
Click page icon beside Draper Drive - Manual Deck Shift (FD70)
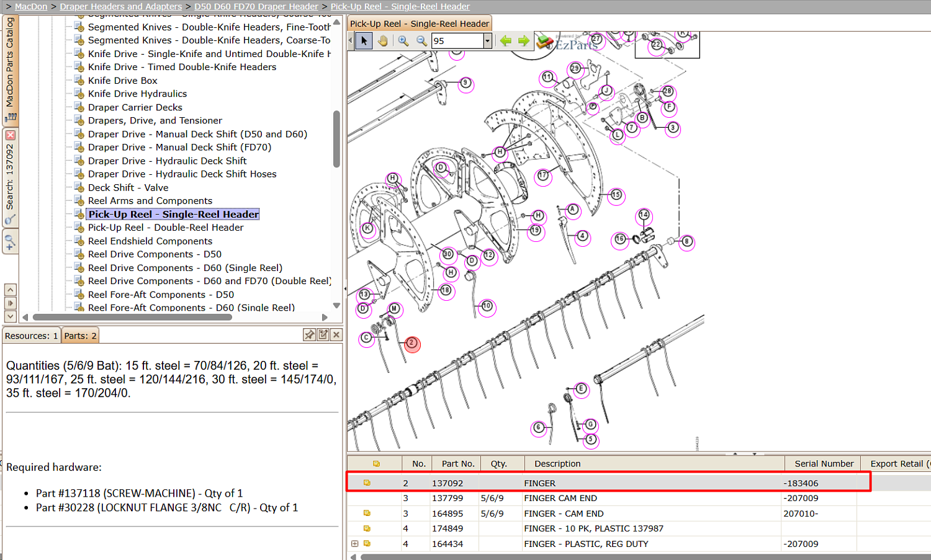pyautogui.click(x=79, y=147)
